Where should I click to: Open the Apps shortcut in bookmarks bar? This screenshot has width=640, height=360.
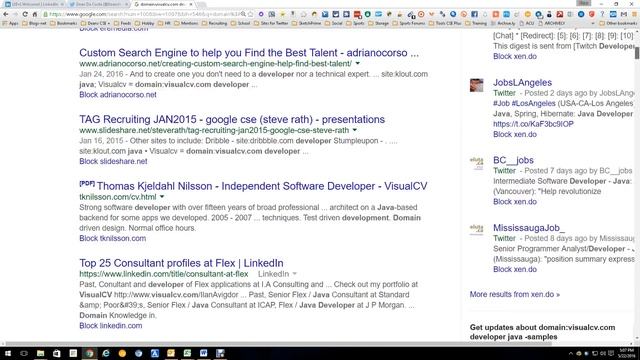pos(11,23)
